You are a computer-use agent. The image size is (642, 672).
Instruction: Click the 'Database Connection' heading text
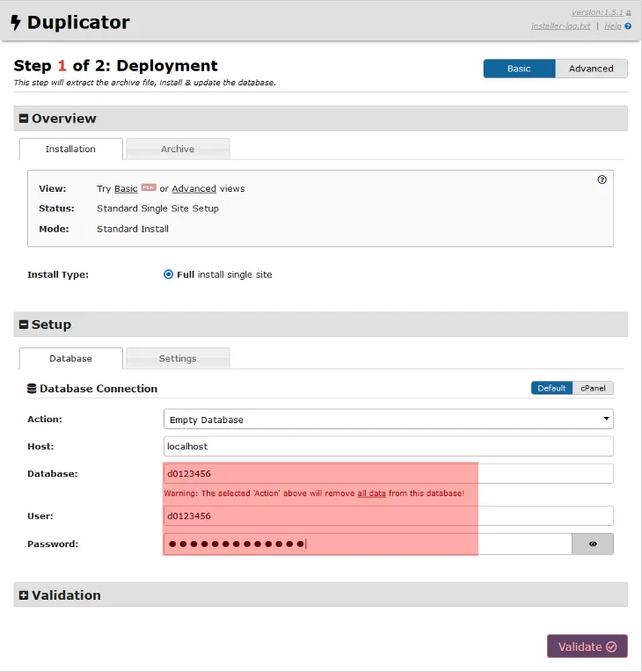point(98,388)
